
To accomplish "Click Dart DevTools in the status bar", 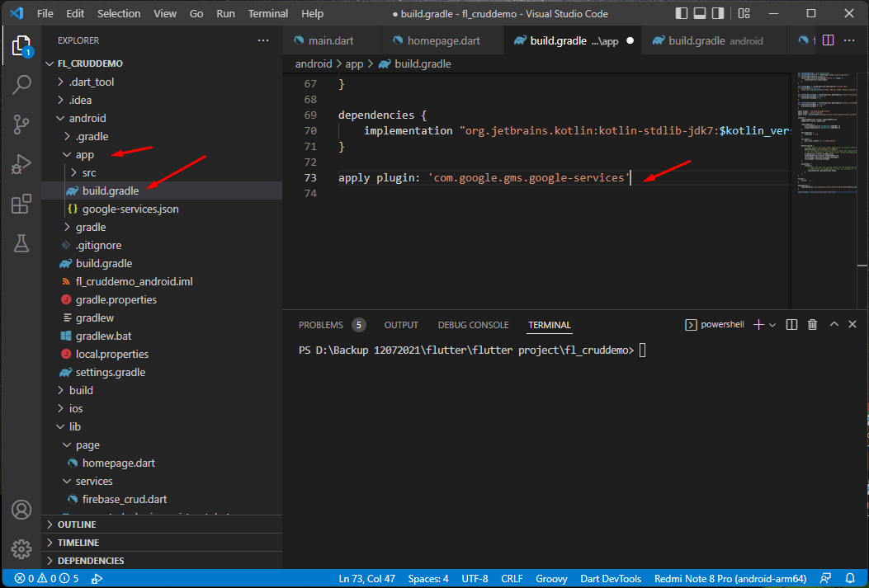I will (x=611, y=578).
